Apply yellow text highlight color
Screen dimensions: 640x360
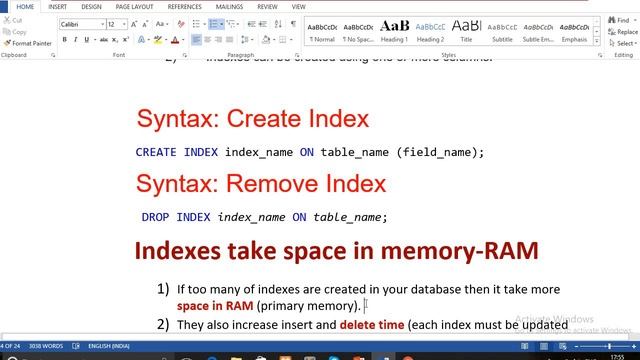coord(158,40)
